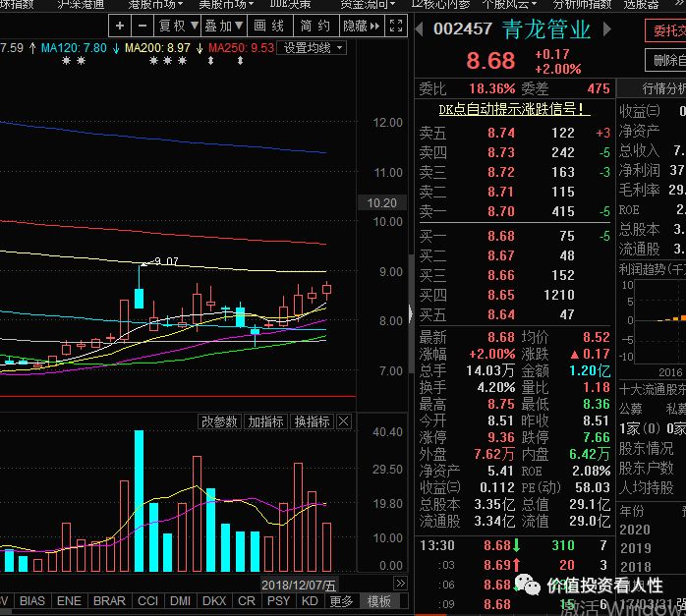686x616 pixels.
Task: Go to previous stock arrow beside 002457
Action: pyautogui.click(x=420, y=29)
